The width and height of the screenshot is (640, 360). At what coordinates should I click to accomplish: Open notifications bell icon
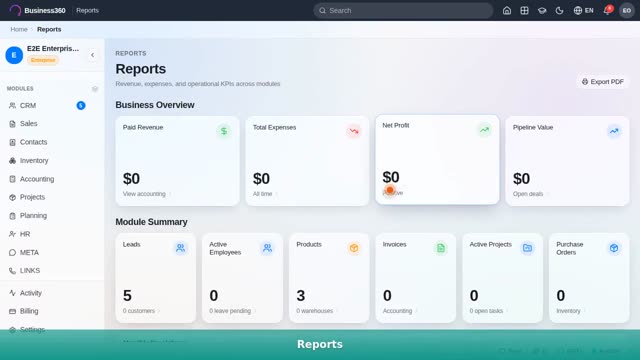point(607,11)
